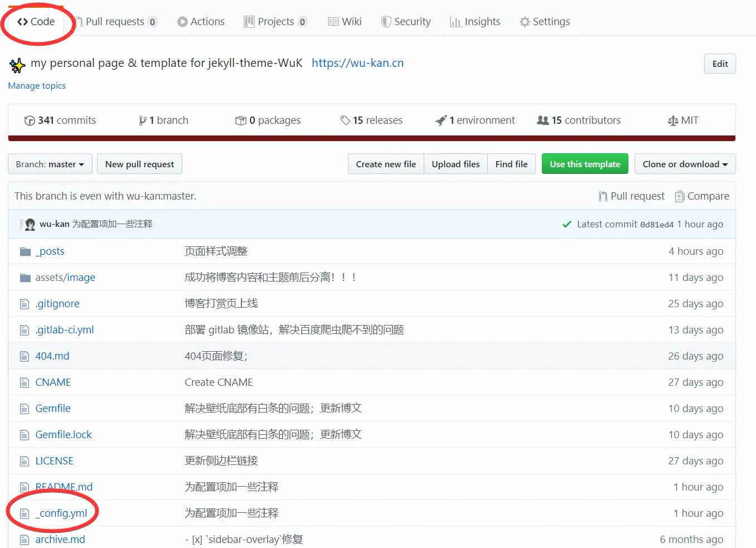Click the environment rocket icon
The width and height of the screenshot is (756, 548).
point(441,120)
